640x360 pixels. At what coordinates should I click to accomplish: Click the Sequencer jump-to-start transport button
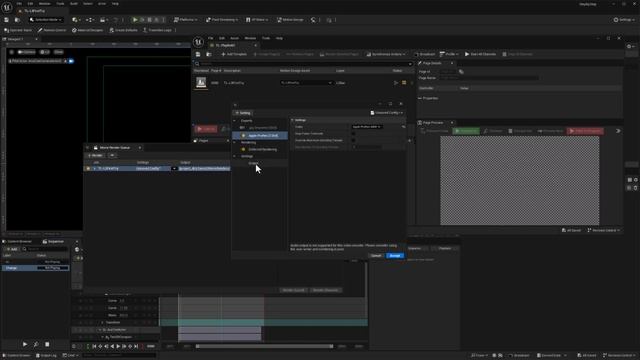click(x=94, y=347)
